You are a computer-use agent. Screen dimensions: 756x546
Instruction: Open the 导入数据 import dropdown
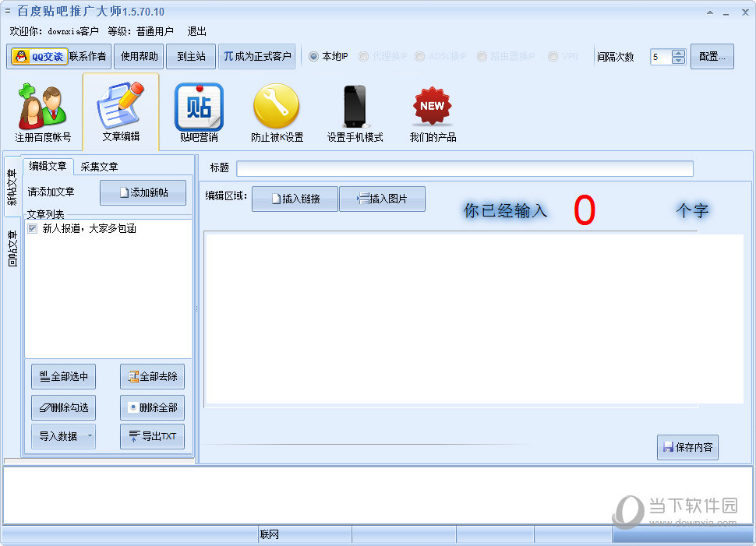[64, 436]
